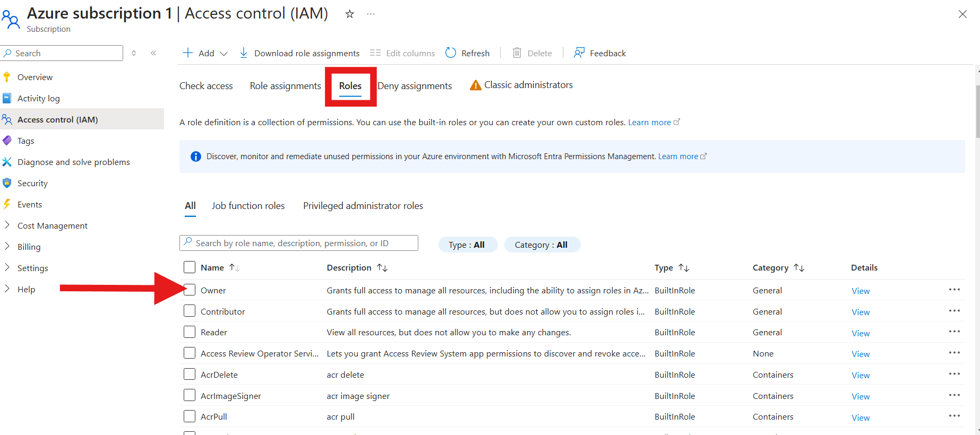Image resolution: width=980 pixels, height=435 pixels.
Task: Favorite this page with the star icon
Action: 349,14
